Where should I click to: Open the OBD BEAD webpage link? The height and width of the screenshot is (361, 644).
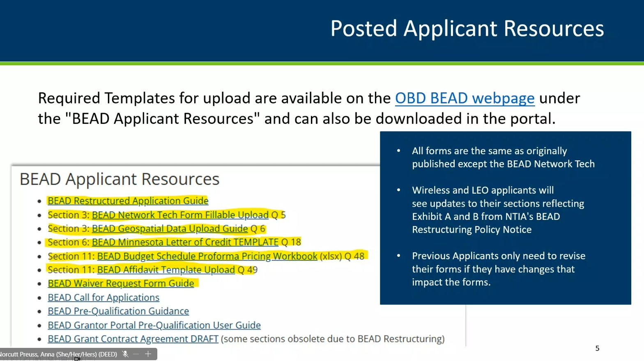coord(465,98)
